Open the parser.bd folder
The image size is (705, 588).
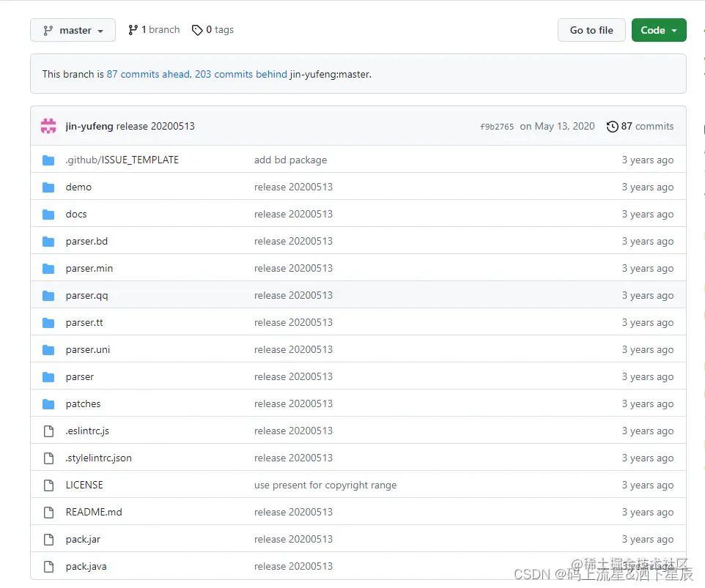point(86,241)
